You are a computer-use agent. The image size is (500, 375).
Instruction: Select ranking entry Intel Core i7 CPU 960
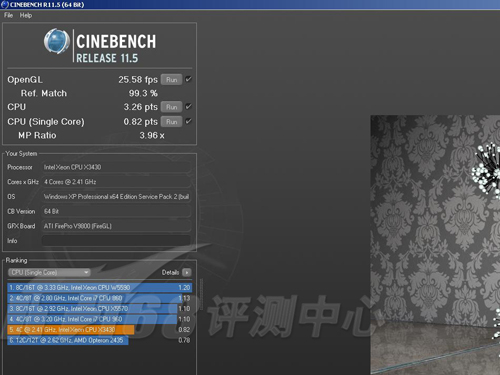(x=99, y=319)
